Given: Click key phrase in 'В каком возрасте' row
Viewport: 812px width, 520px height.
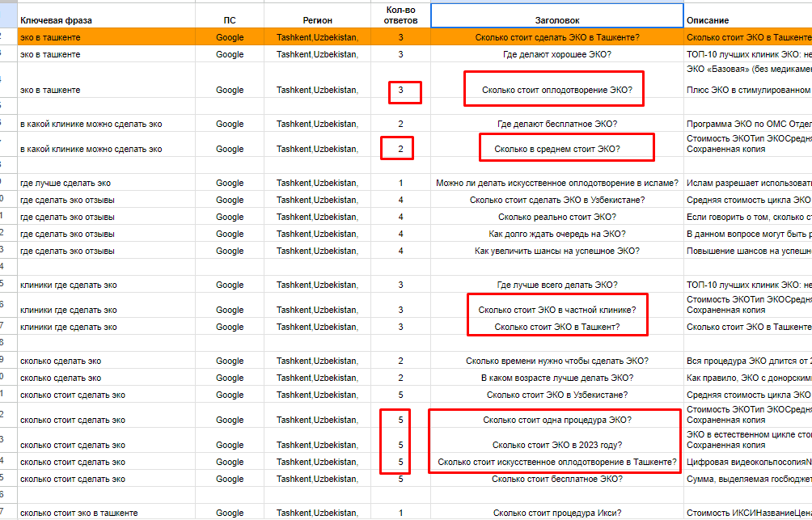Looking at the screenshot, I should (x=106, y=378).
